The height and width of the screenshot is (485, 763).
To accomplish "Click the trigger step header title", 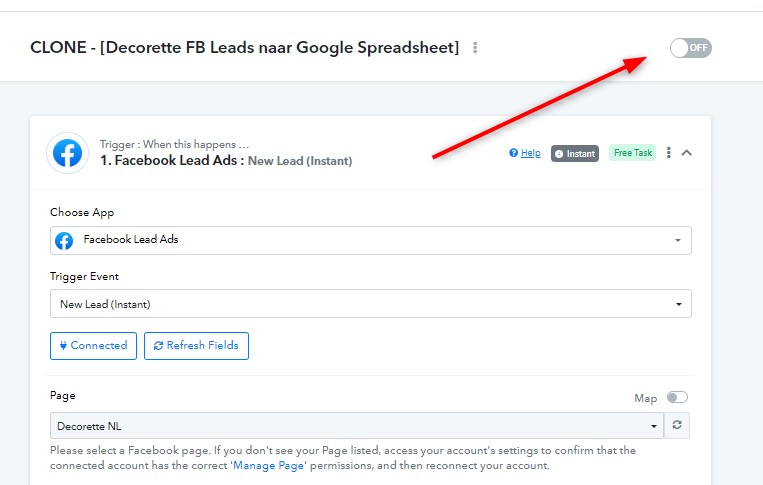I will coord(226,161).
